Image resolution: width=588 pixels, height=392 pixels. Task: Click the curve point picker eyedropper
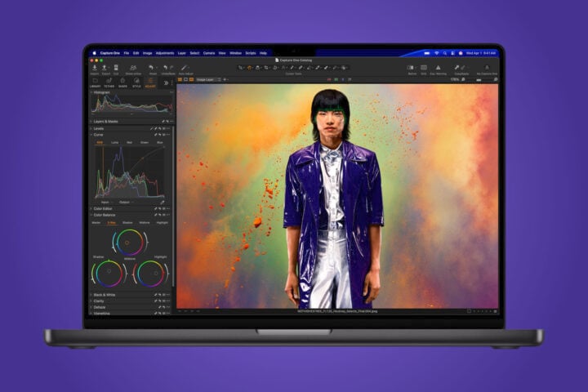point(163,203)
